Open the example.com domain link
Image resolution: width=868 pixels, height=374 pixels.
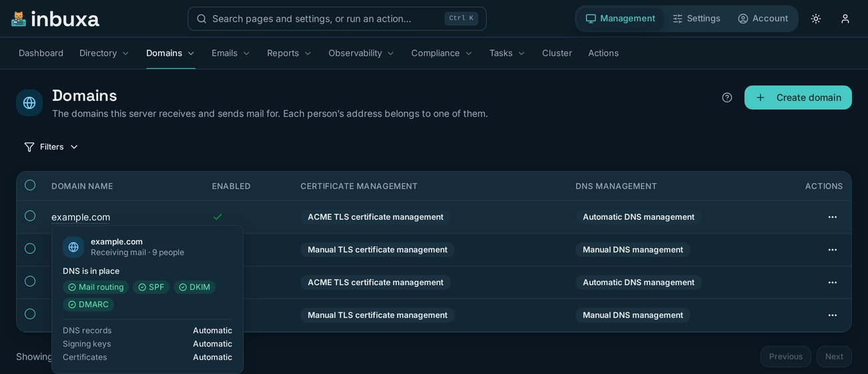(81, 217)
